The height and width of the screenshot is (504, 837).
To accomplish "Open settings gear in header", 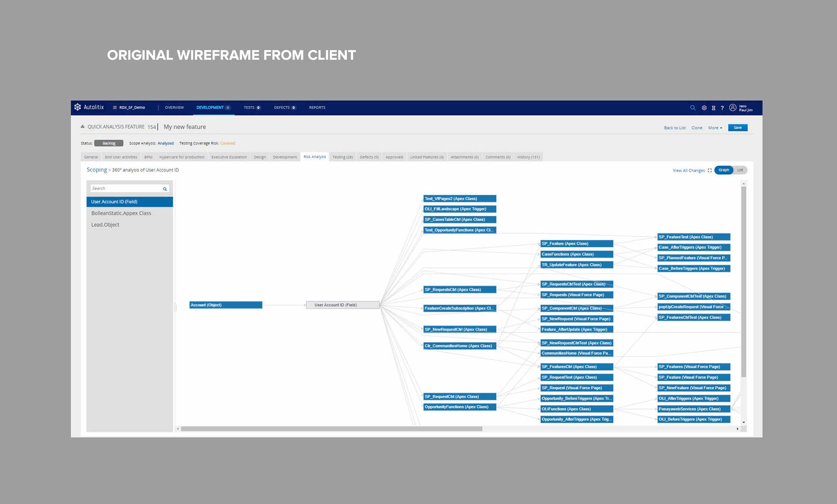I will point(704,108).
